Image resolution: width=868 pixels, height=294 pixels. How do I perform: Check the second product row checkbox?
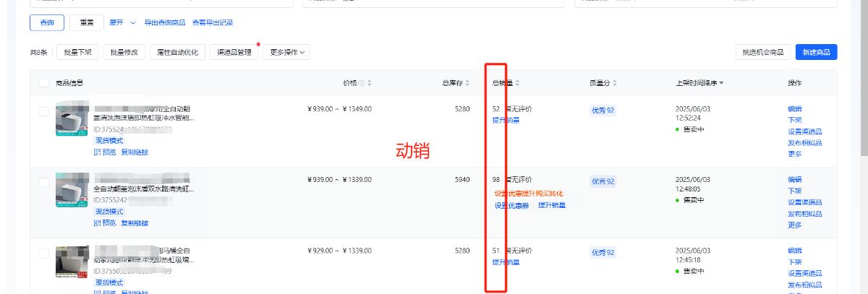click(44, 182)
